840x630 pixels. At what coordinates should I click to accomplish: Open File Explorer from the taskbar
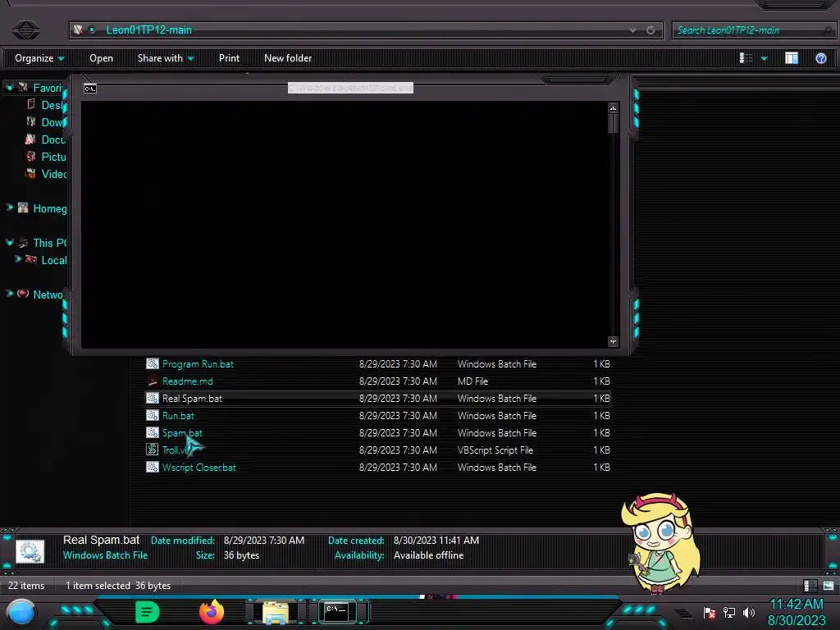point(276,613)
